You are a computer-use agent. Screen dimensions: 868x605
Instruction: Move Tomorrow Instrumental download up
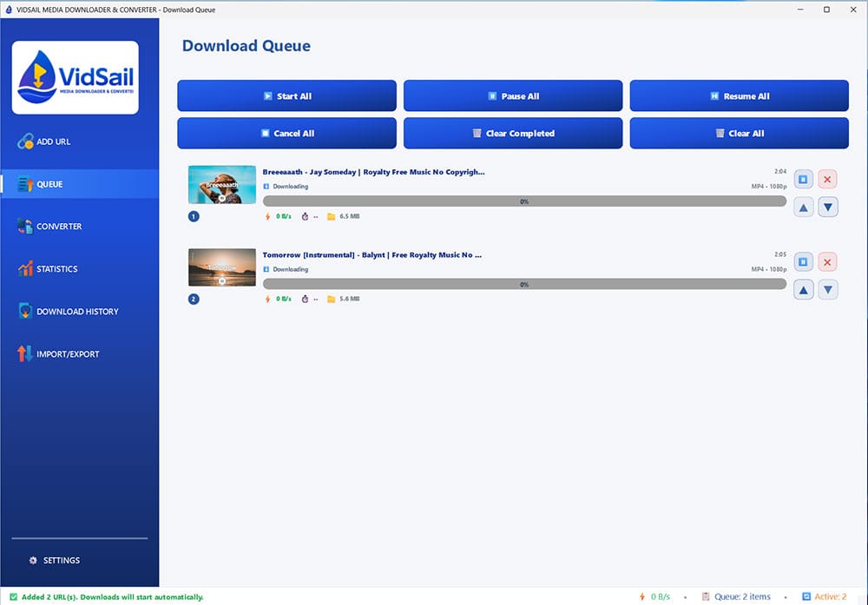[x=803, y=290]
